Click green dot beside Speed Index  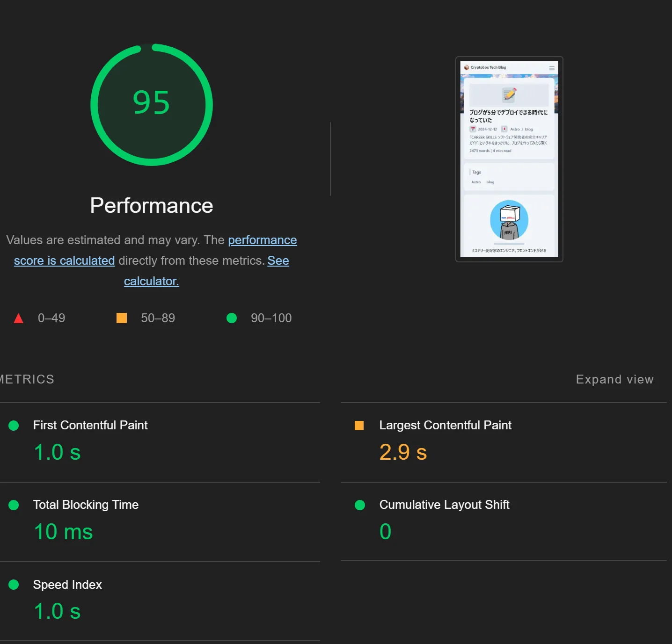pyautogui.click(x=14, y=585)
